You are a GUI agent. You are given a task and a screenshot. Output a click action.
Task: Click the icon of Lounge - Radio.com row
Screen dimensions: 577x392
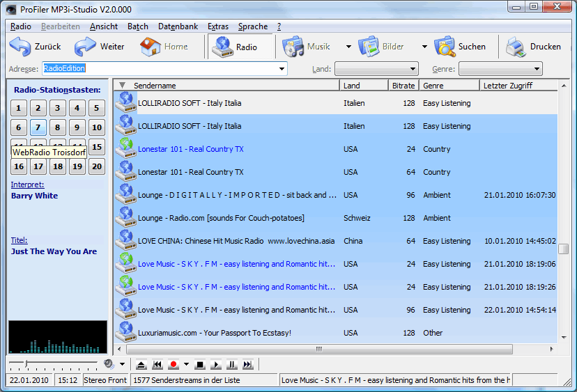tap(126, 218)
